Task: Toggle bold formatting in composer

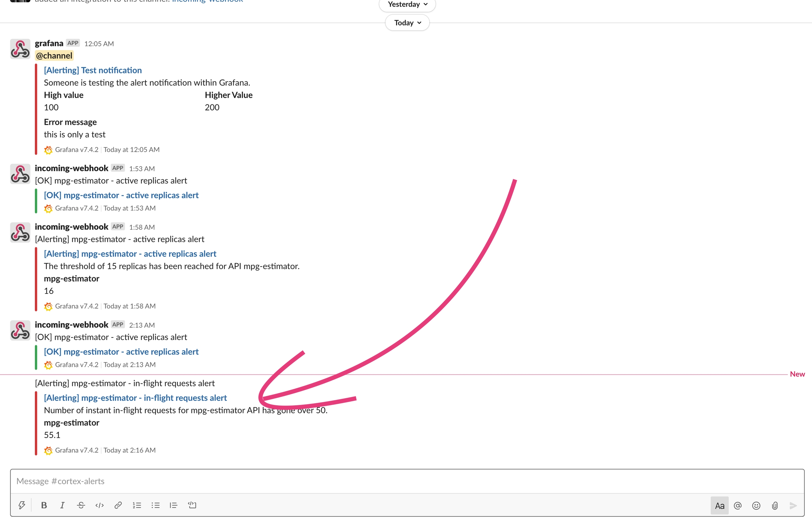Action: [x=44, y=505]
